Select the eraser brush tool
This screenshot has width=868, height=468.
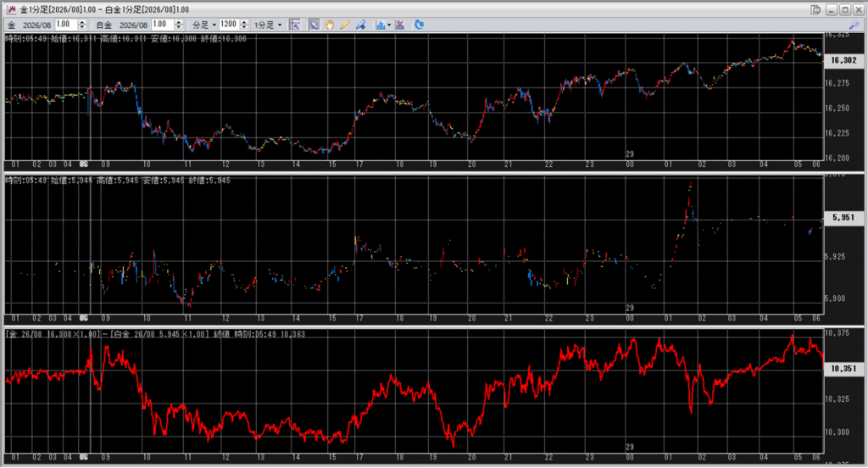pos(361,25)
